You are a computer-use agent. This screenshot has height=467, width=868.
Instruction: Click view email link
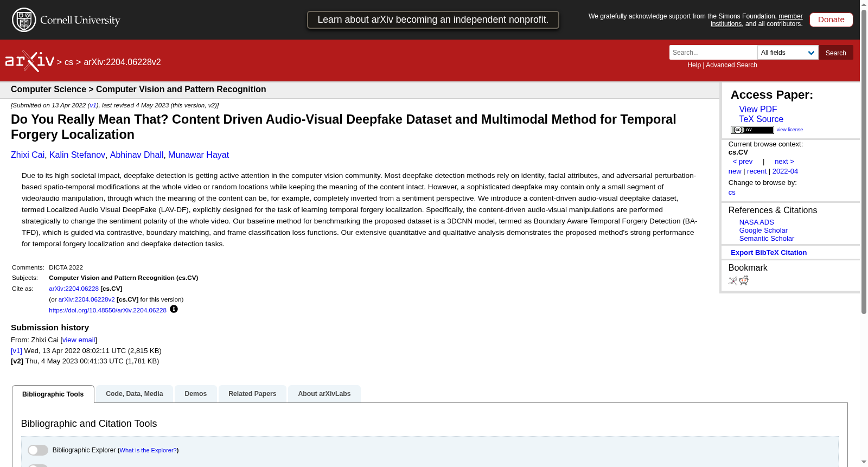79,340
